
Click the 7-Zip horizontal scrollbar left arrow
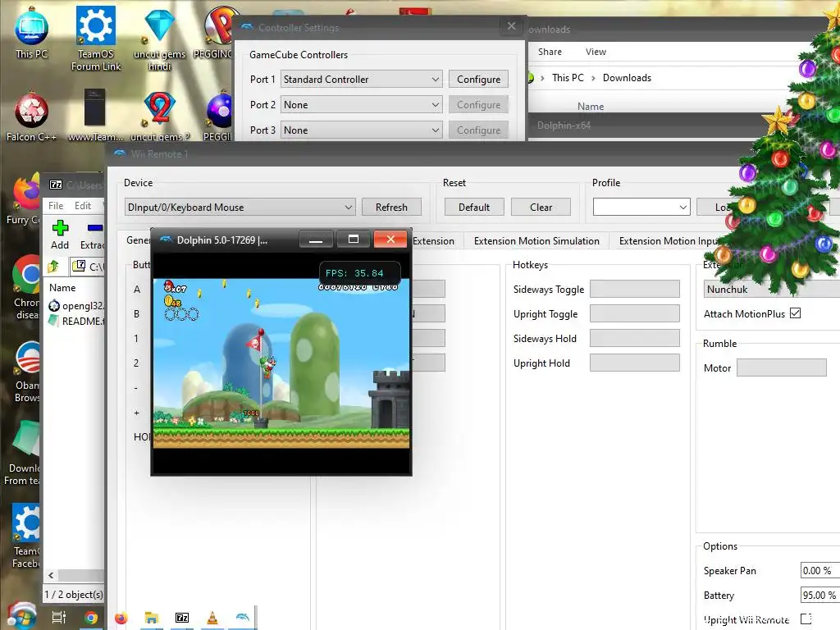tap(51, 576)
